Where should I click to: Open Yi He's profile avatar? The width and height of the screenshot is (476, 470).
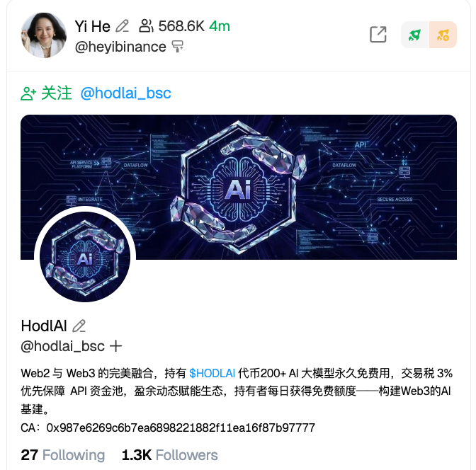44,35
